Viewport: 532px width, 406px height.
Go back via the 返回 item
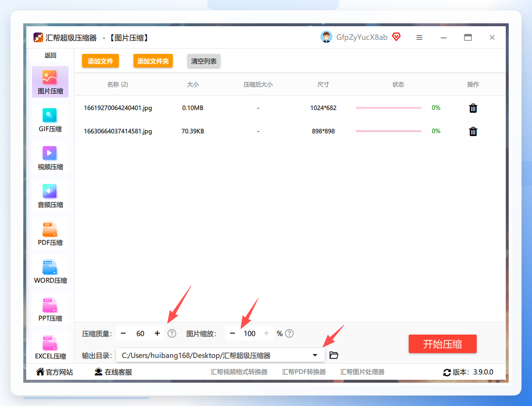pos(50,55)
